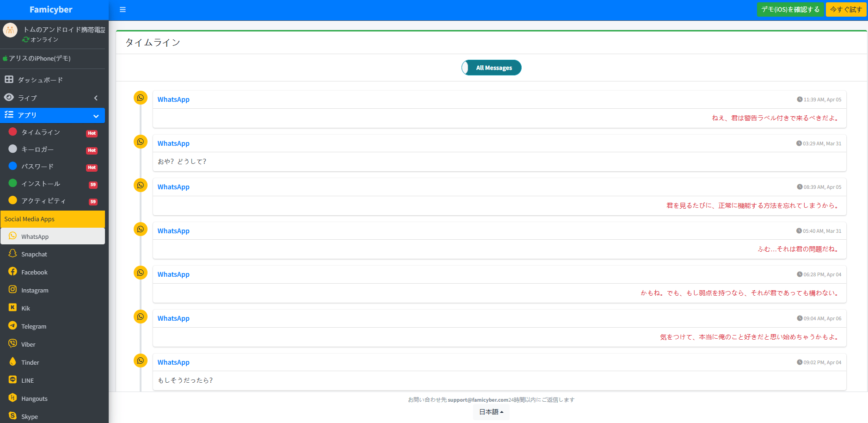Open タイムライン in the sidebar

(53, 132)
